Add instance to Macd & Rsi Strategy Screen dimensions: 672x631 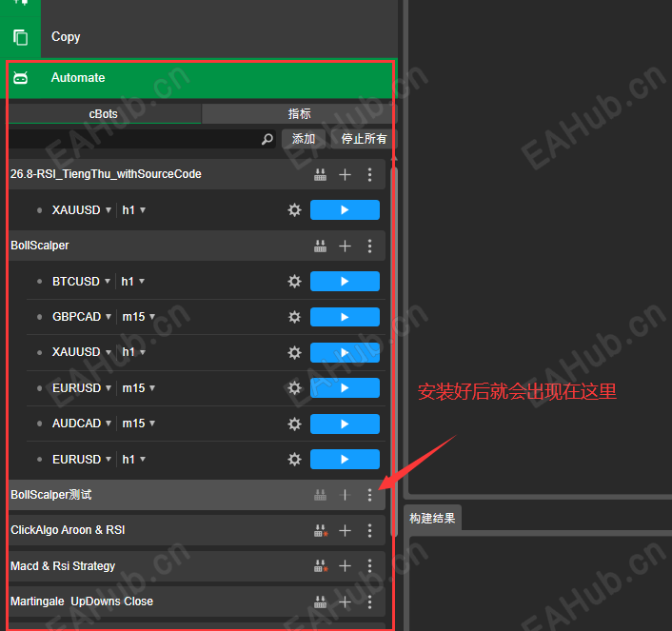point(345,566)
